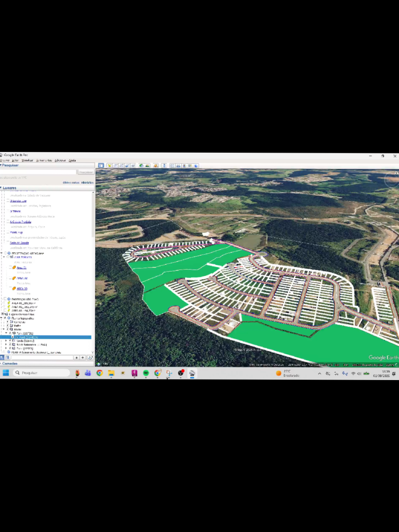Open the planets switcher icon
The height and width of the screenshot is (532, 399).
[x=155, y=165]
